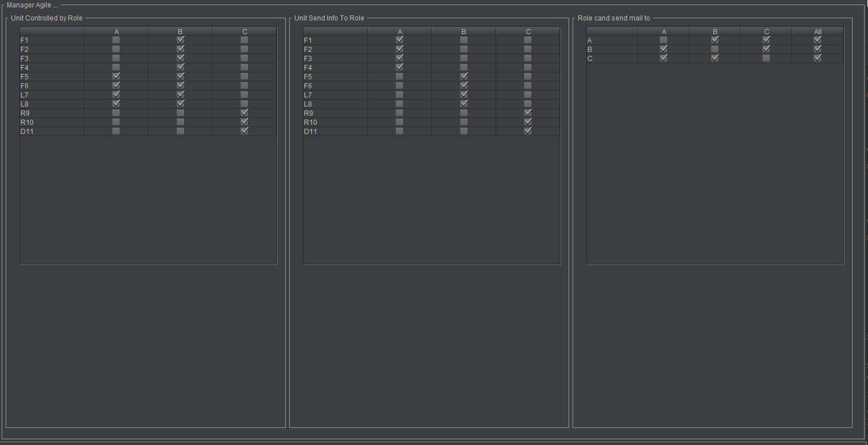Screen dimensions: 868x445
Task: Uncheck row A column All in Role send mail table
Action: point(818,40)
